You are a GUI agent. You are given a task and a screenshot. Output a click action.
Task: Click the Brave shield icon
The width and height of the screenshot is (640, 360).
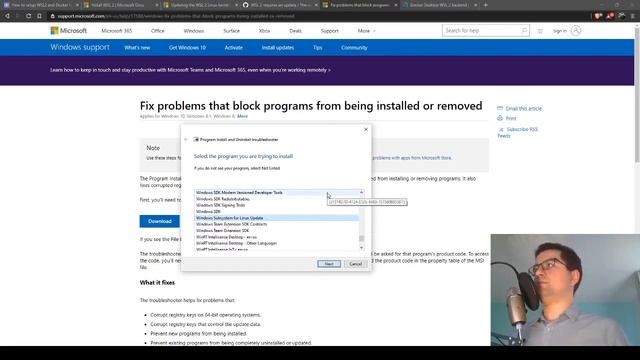tap(598, 16)
